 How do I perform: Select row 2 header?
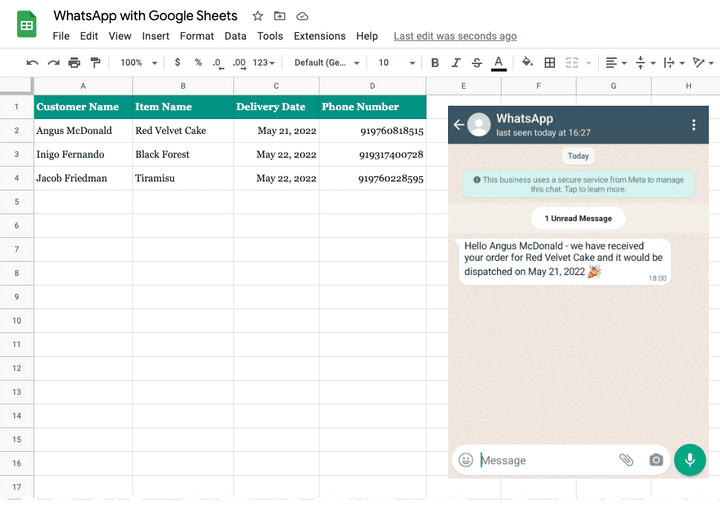(x=17, y=130)
